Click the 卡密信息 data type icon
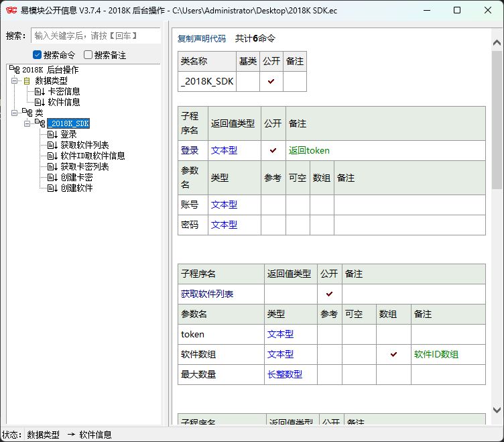 click(40, 91)
